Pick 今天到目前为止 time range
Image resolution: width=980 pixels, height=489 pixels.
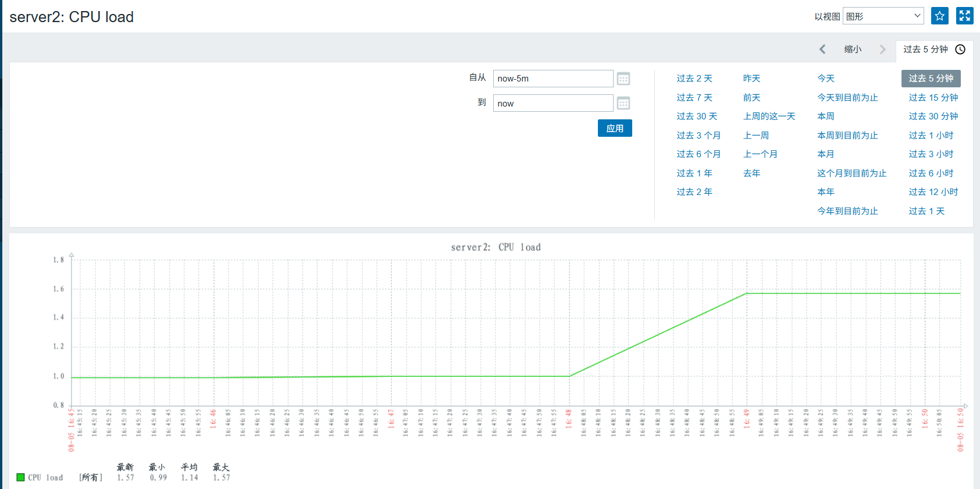847,98
